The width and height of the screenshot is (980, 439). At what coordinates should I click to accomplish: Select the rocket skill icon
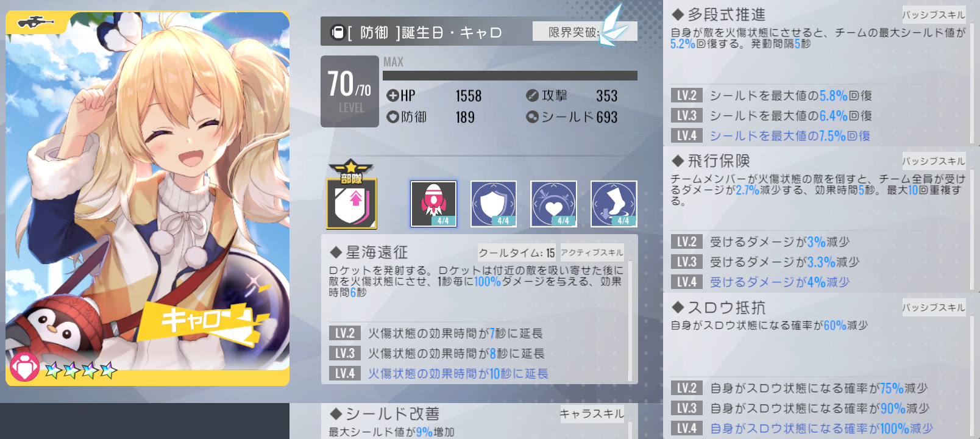tap(433, 204)
